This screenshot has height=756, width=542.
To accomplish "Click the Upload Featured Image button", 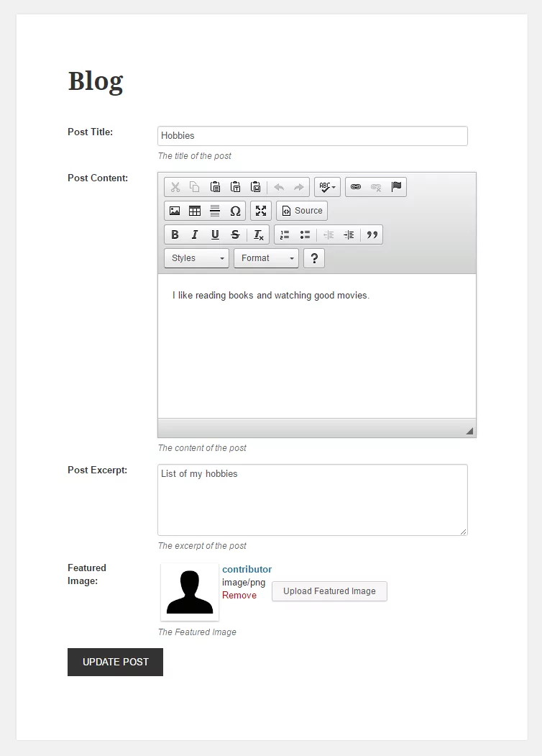I will point(329,591).
